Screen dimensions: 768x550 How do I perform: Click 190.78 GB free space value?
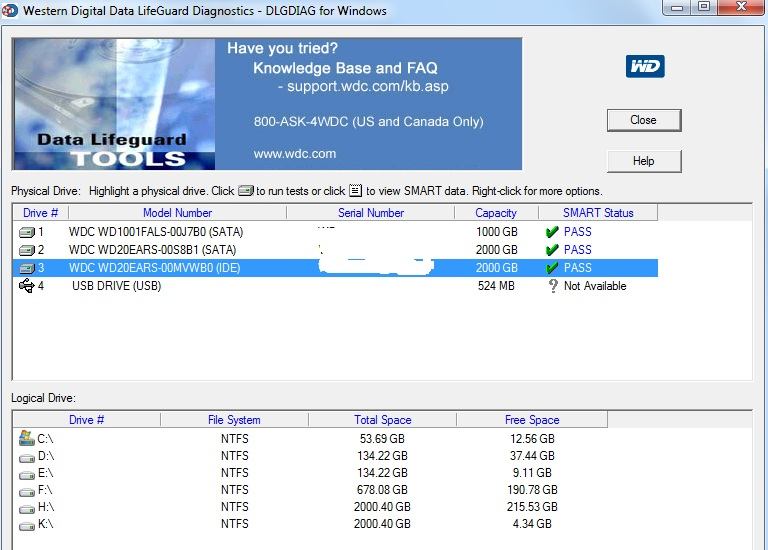[532, 490]
